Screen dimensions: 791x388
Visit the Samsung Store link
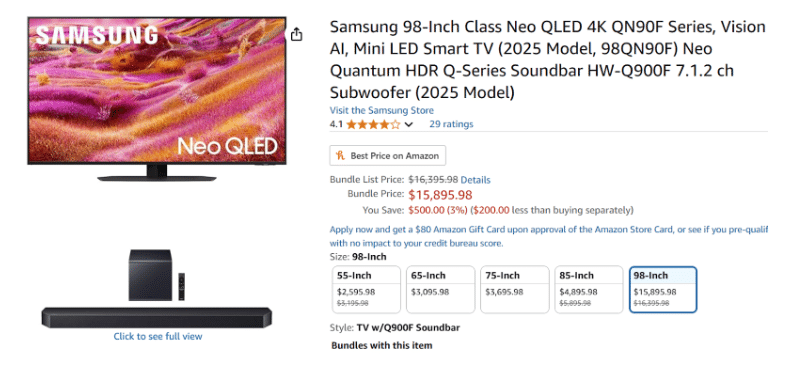pyautogui.click(x=381, y=110)
